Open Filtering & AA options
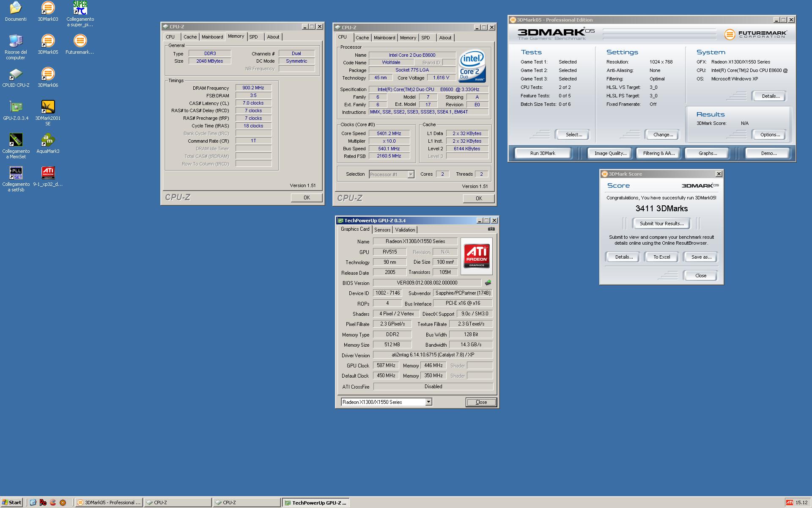This screenshot has width=812, height=508. click(659, 153)
